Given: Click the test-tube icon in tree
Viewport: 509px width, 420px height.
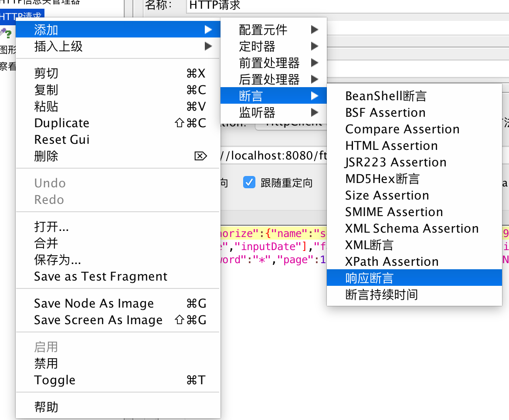Looking at the screenshot, I should (6, 33).
